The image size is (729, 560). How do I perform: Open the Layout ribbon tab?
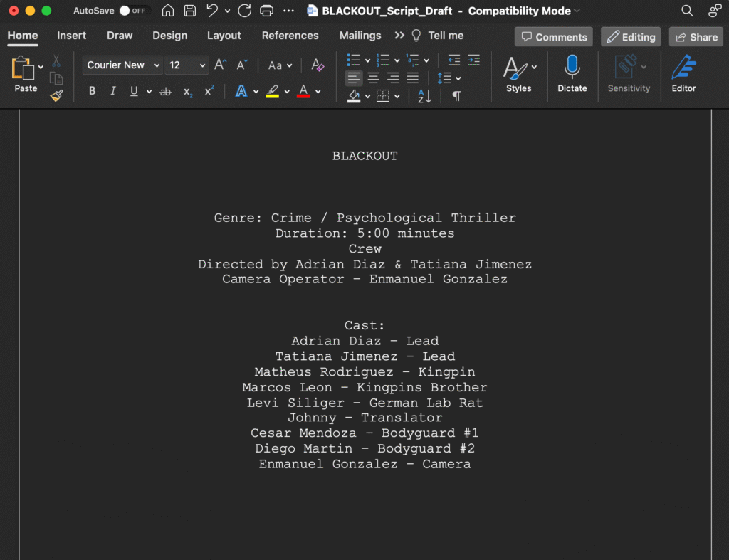[224, 36]
